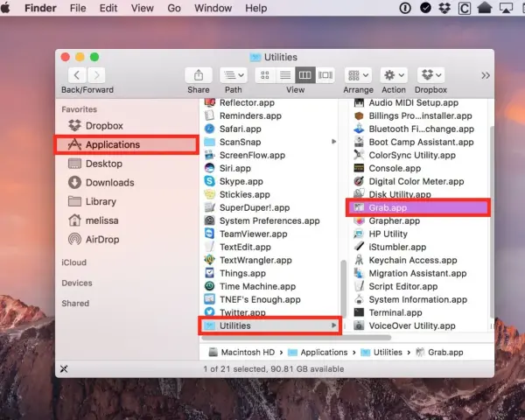Viewport: 525px width, 420px height.
Task: Open the Finder menu
Action: tap(40, 8)
